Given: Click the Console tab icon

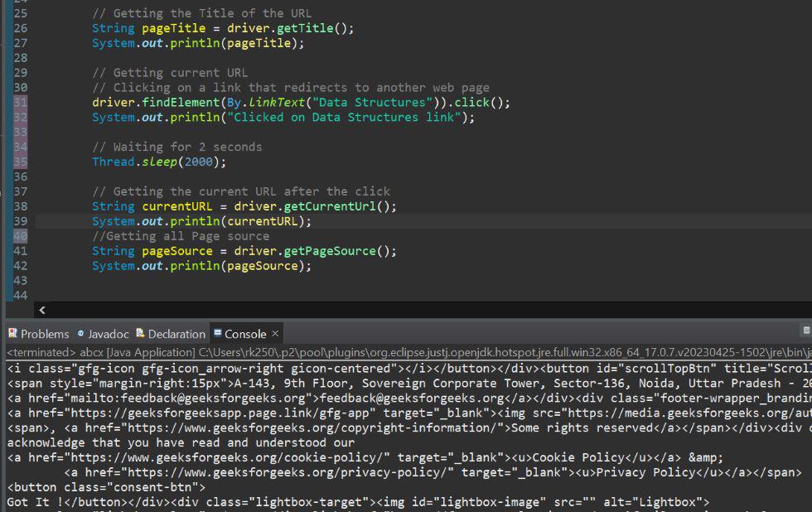Looking at the screenshot, I should pyautogui.click(x=217, y=332).
